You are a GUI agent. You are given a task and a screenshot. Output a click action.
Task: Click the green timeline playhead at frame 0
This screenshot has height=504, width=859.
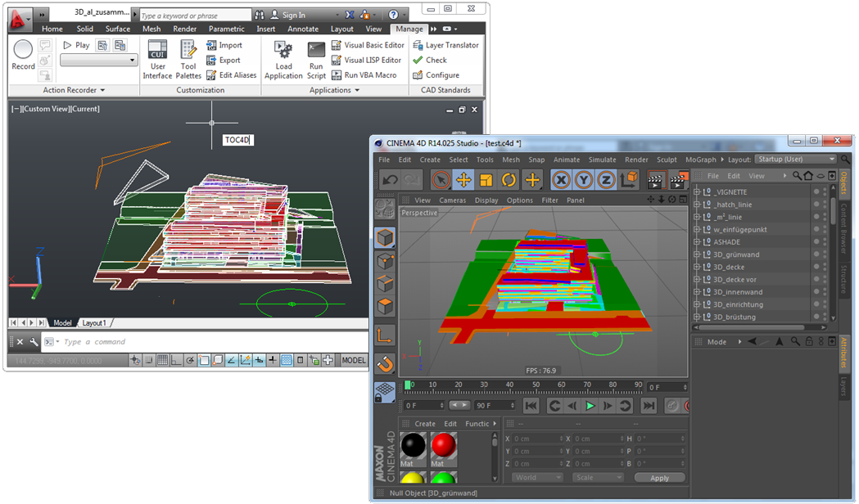407,385
